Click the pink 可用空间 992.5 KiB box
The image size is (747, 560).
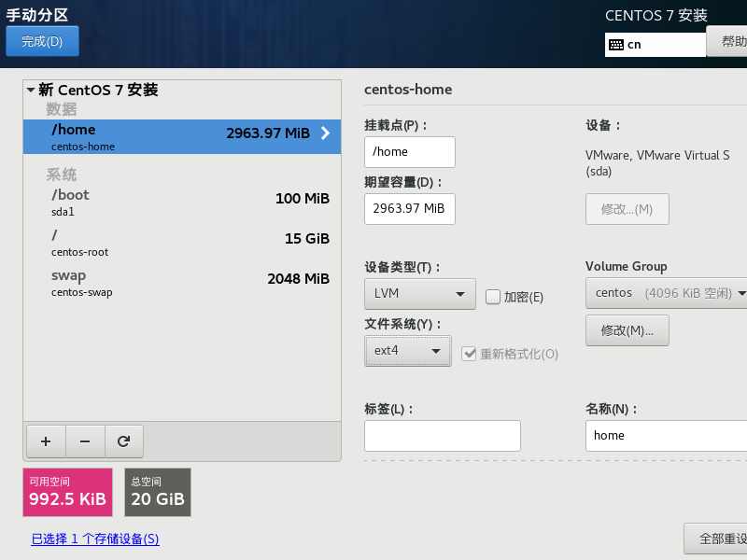[67, 493]
